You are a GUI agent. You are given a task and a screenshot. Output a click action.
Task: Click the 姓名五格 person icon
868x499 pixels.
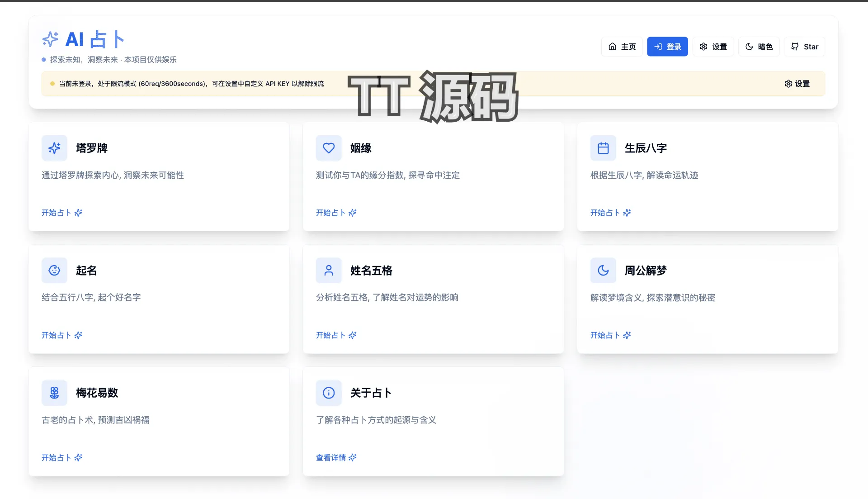pos(329,271)
